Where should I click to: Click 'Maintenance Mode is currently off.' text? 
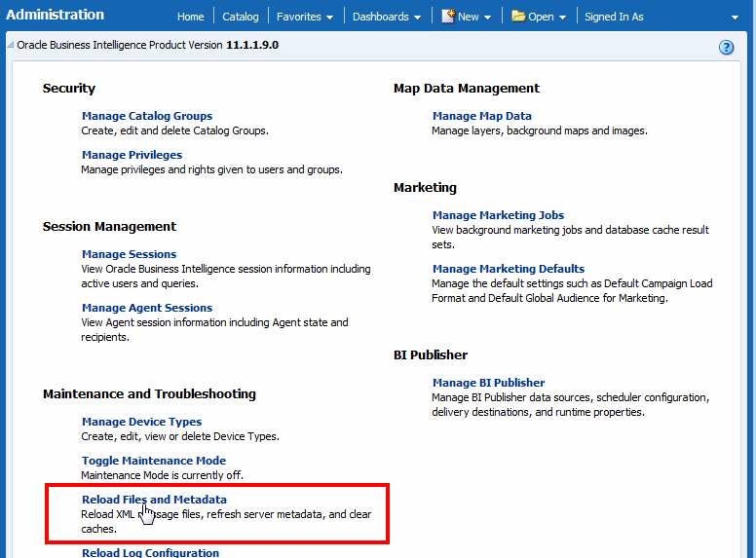coord(162,475)
